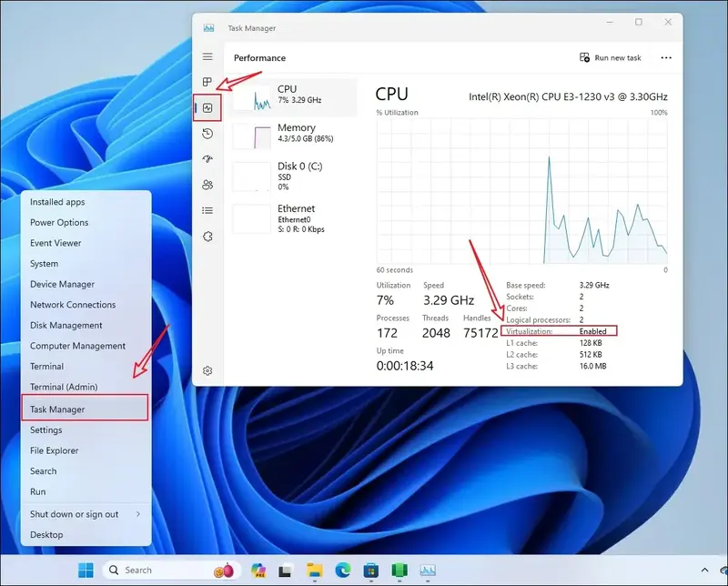Choose Task Manager from the context menu
The height and width of the screenshot is (586, 728).
pyautogui.click(x=57, y=409)
